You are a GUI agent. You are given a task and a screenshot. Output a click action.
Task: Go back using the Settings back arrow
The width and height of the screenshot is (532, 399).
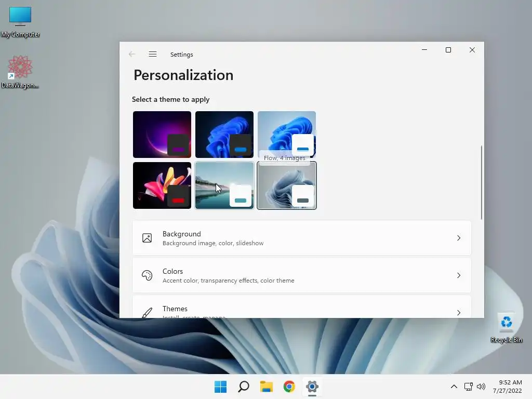132,54
